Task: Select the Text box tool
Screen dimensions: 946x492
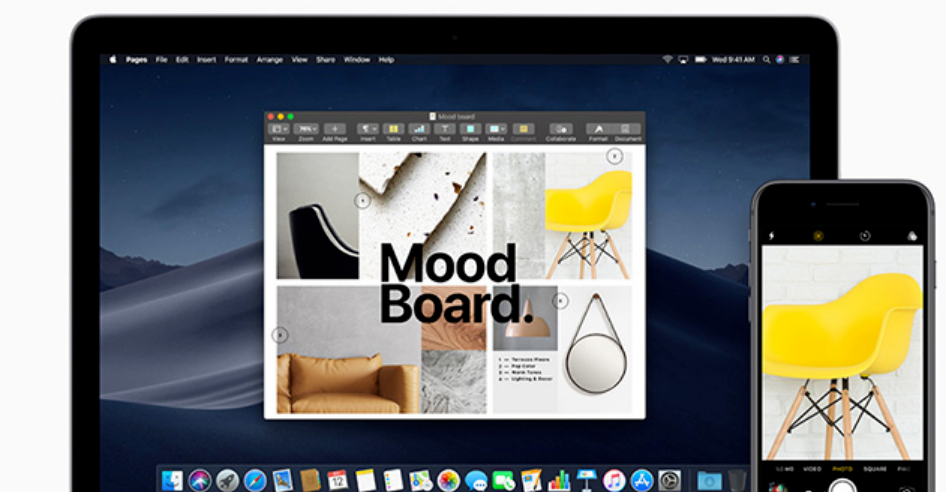Action: (x=445, y=129)
